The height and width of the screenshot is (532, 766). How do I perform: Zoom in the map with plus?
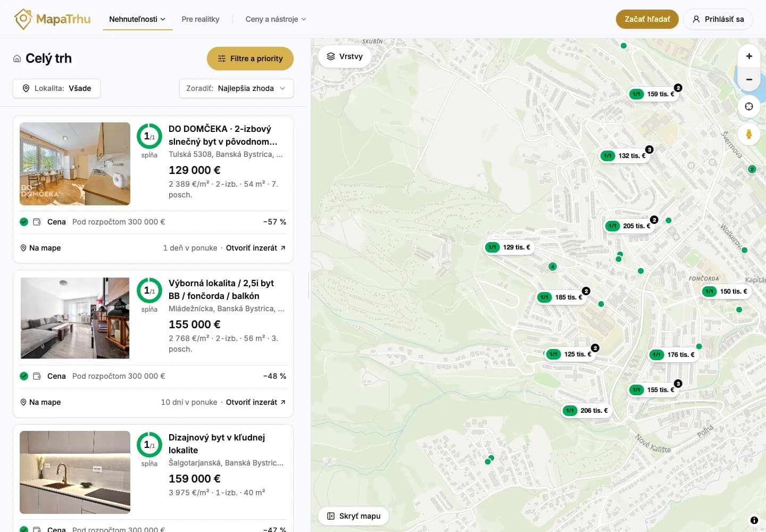[749, 56]
